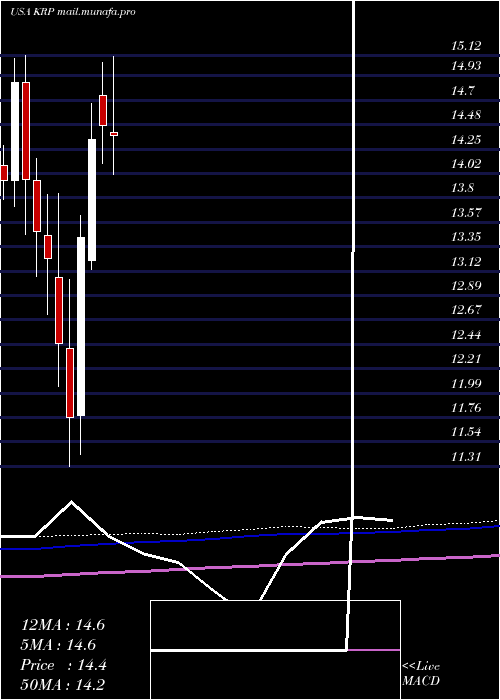The image size is (500, 700).
Task: Click the 11.99 price axis label
Action: 466,383
